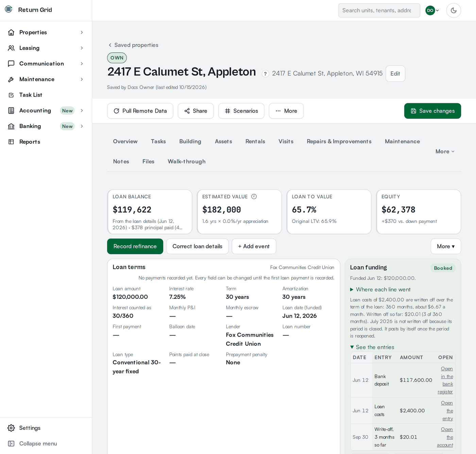Toggle dark mode with the moon icon
The height and width of the screenshot is (454, 476).
[454, 11]
